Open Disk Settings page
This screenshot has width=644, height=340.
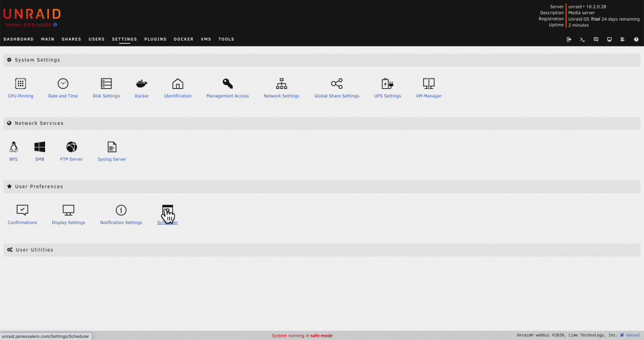(106, 88)
